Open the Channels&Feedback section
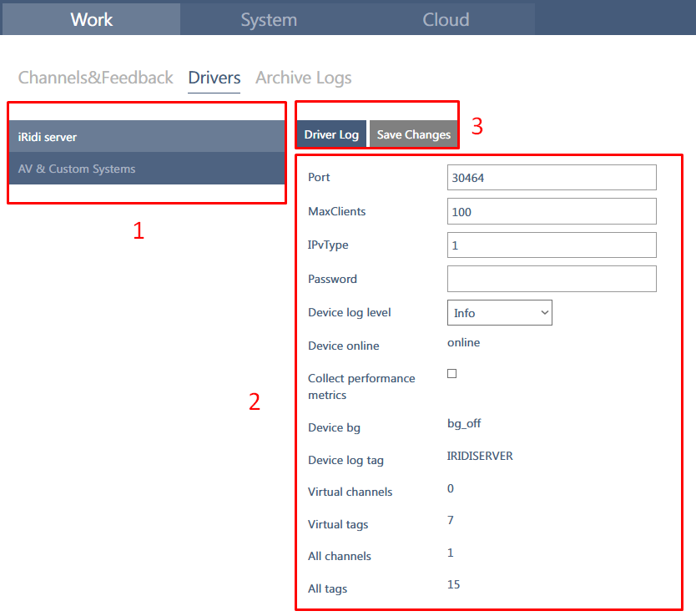 pyautogui.click(x=96, y=78)
